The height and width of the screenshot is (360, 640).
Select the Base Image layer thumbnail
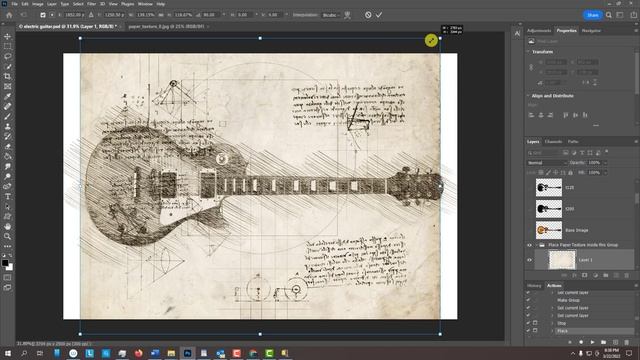tap(548, 230)
